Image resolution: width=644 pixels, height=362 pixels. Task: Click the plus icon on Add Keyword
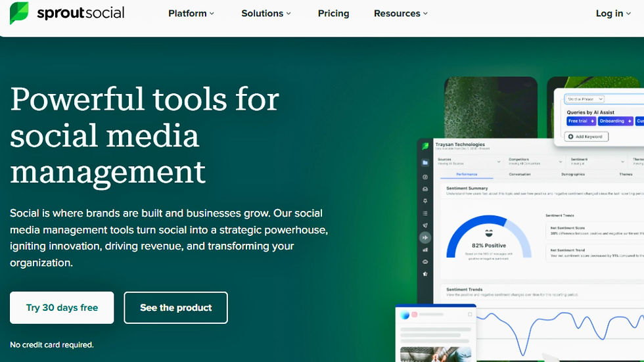point(570,136)
